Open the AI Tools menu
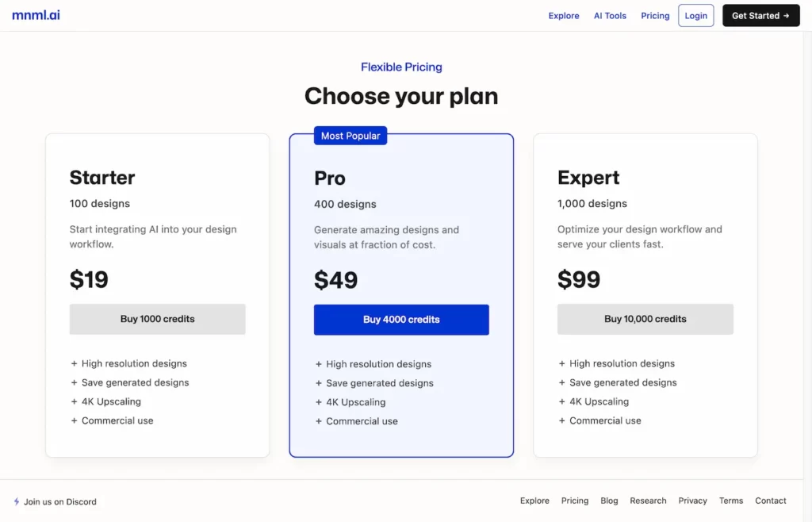The width and height of the screenshot is (812, 522). pos(609,15)
